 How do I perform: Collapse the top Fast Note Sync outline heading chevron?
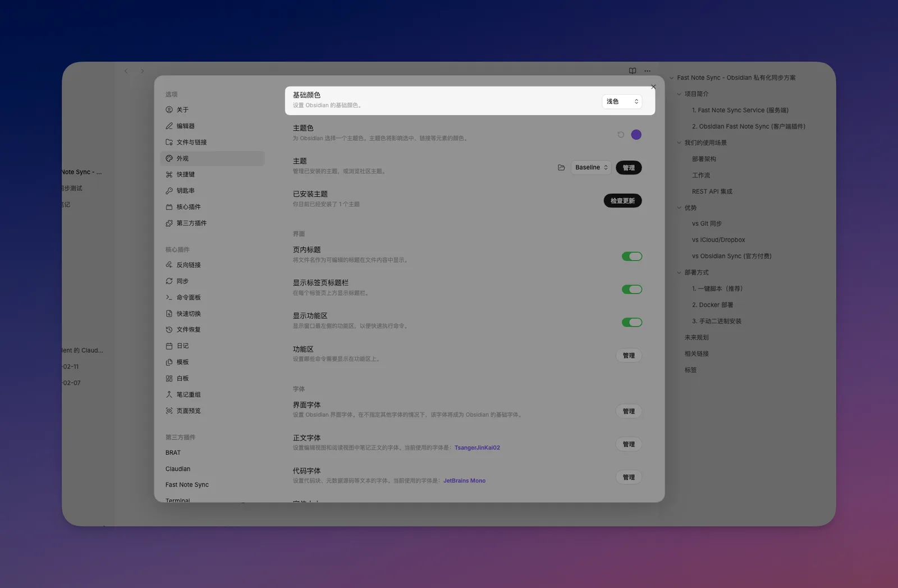[x=671, y=78]
